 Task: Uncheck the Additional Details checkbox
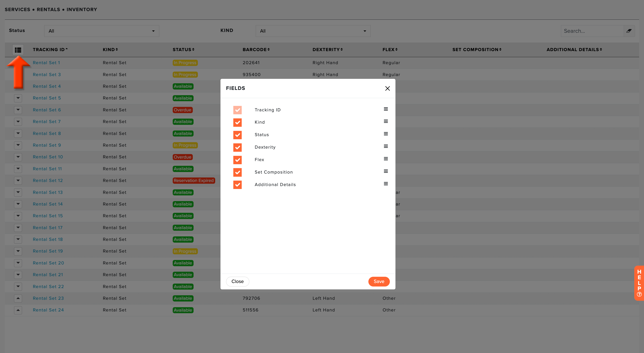237,185
